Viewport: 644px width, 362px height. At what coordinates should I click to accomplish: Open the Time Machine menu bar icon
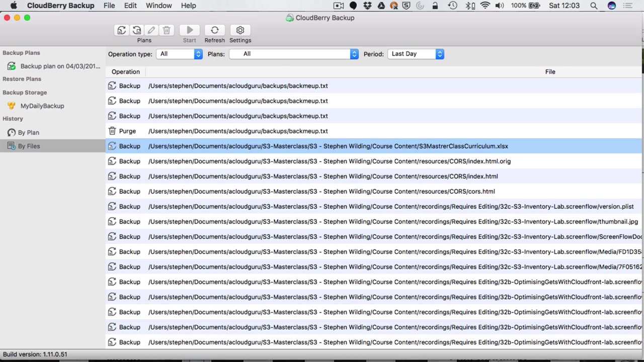[x=452, y=6]
